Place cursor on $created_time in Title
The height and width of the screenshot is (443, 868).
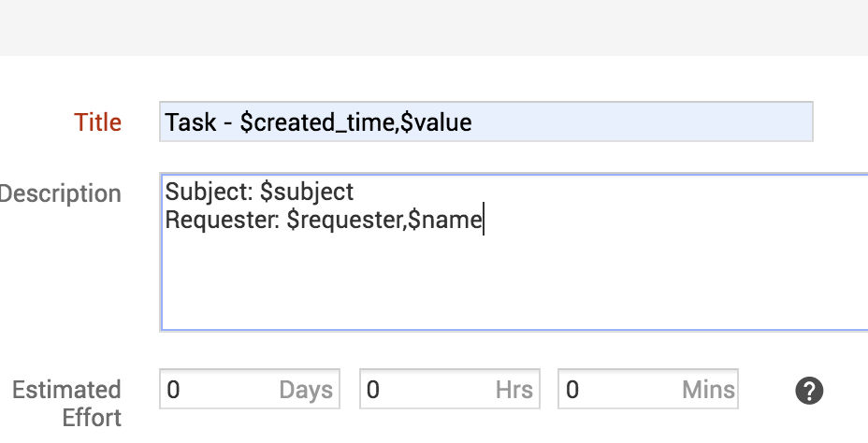(316, 122)
